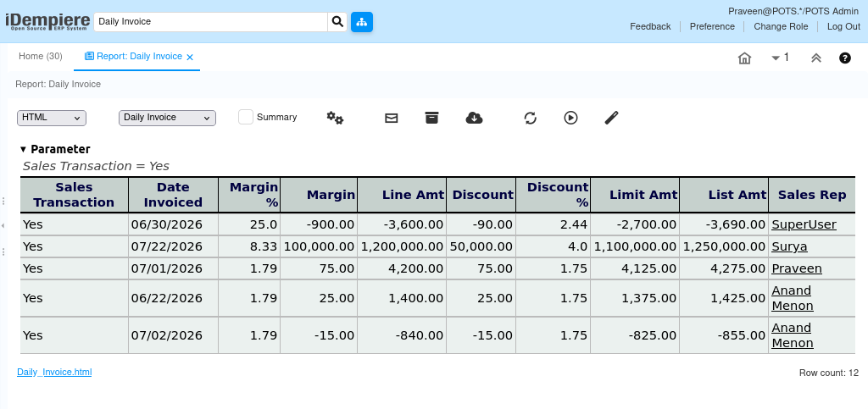Viewport: 868px width, 409px height.
Task: Open the HTML format dropdown
Action: (52, 118)
